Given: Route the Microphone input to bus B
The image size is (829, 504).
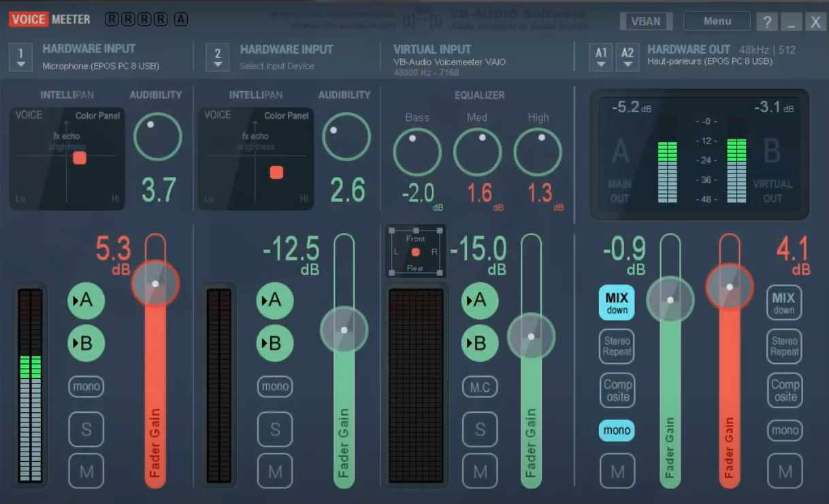Looking at the screenshot, I should 86,343.
